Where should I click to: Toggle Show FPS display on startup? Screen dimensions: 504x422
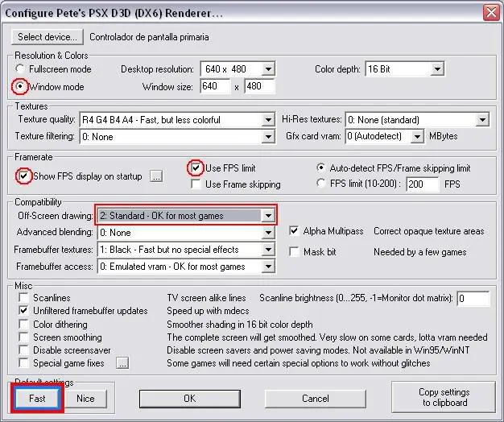23,176
